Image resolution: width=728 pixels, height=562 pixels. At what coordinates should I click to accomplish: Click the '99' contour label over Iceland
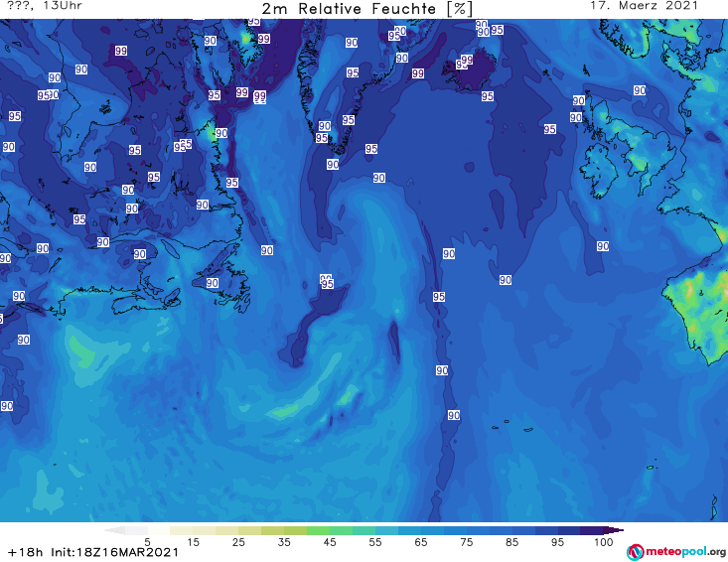tap(467, 60)
